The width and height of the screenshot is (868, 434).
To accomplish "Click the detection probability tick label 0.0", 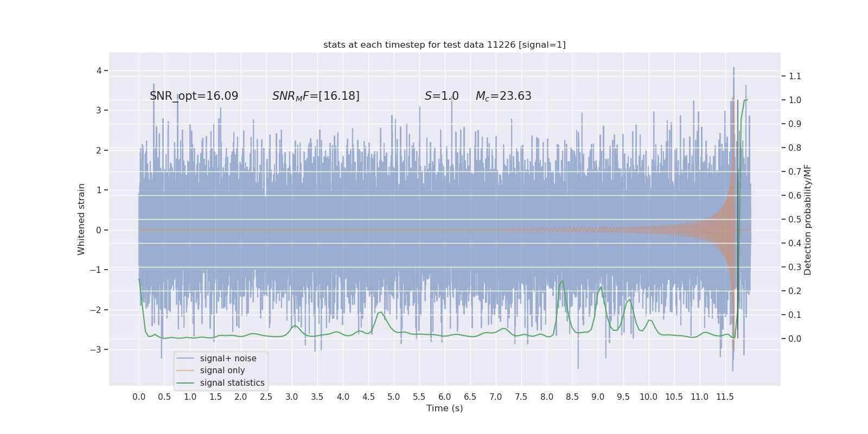I will click(795, 339).
